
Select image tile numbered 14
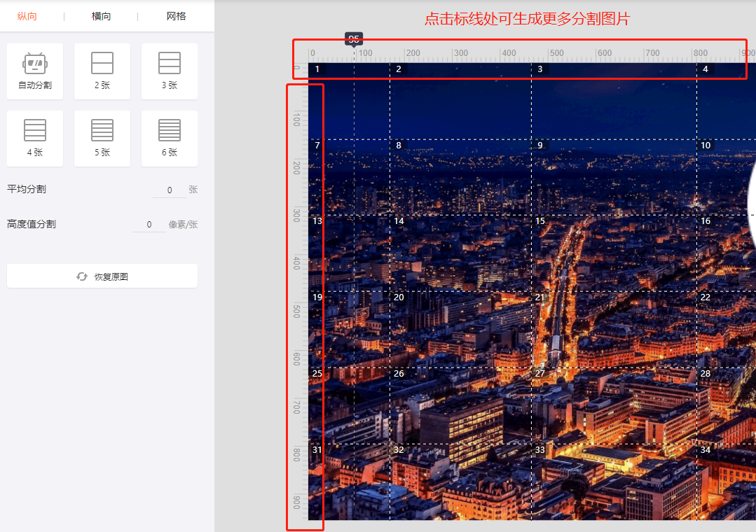click(460, 253)
